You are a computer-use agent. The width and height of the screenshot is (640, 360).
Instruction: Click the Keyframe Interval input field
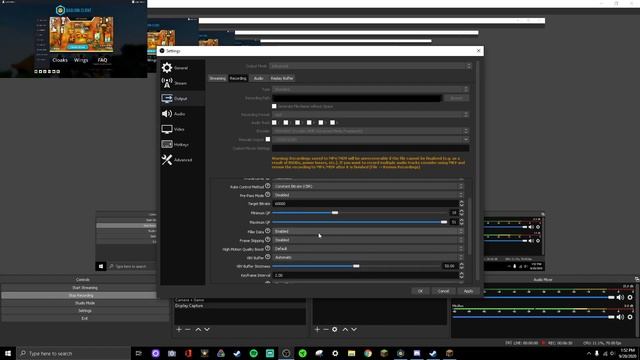point(365,275)
